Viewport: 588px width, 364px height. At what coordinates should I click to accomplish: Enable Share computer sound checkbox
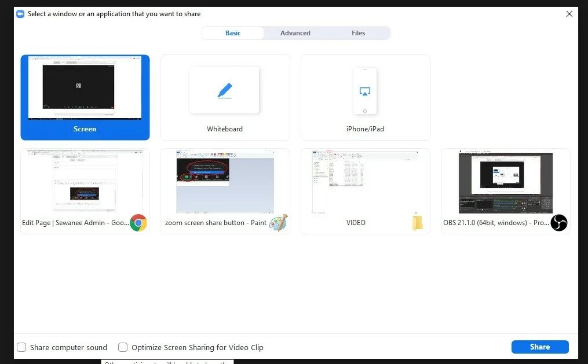pos(21,347)
